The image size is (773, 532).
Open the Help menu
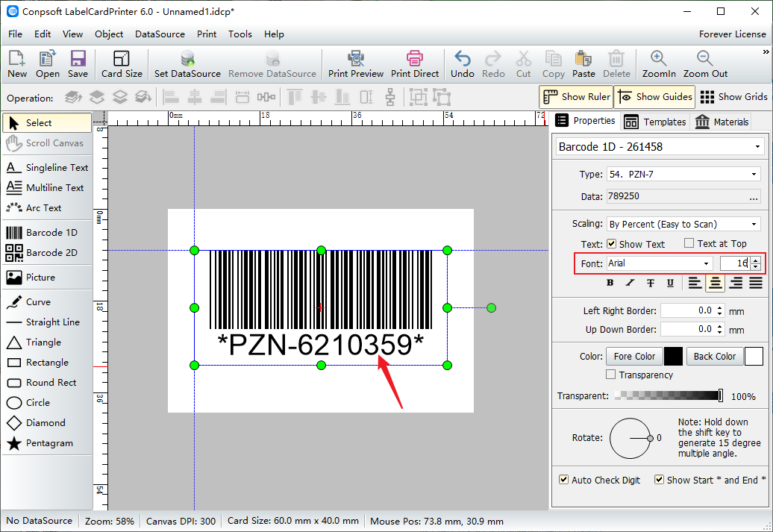274,34
